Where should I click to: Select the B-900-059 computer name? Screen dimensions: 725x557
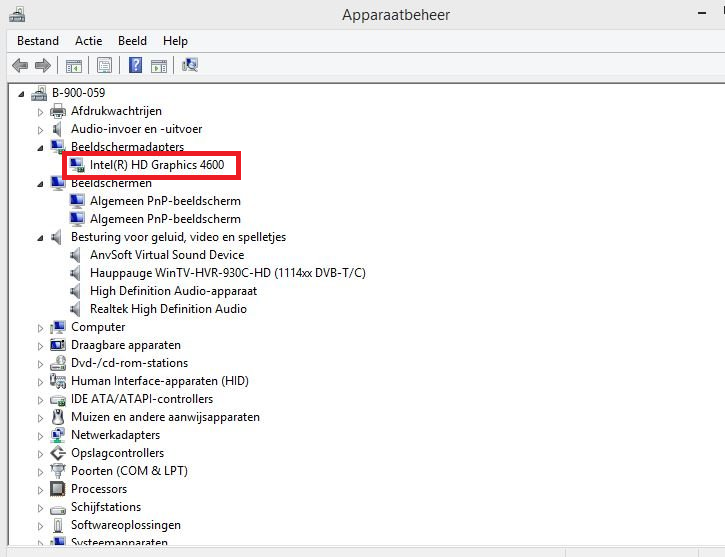(x=79, y=93)
